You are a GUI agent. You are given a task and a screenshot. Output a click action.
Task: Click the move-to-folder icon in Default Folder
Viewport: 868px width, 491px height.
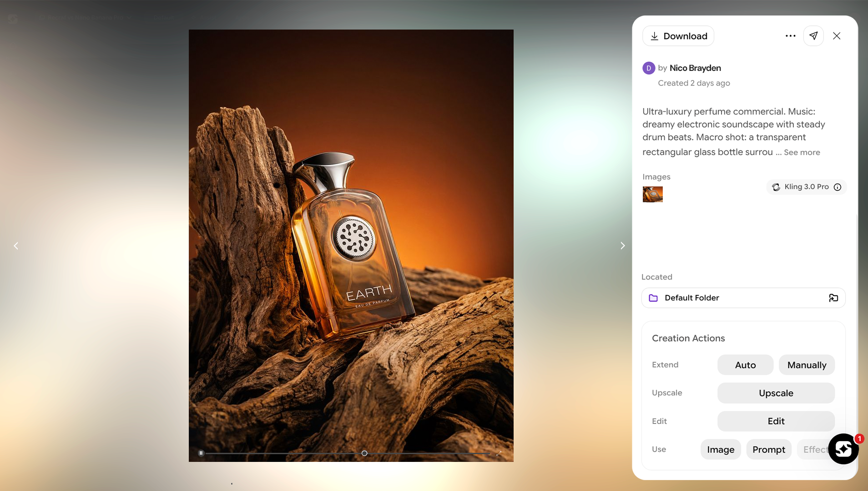[x=833, y=298]
